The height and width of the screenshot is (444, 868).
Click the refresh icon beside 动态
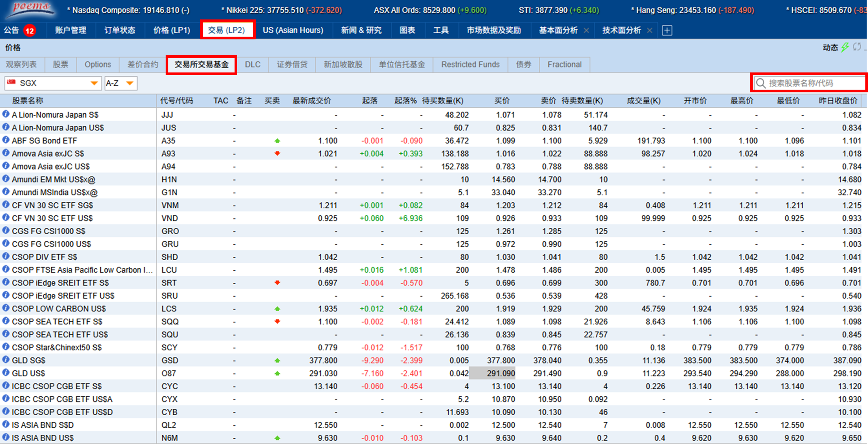click(x=857, y=47)
